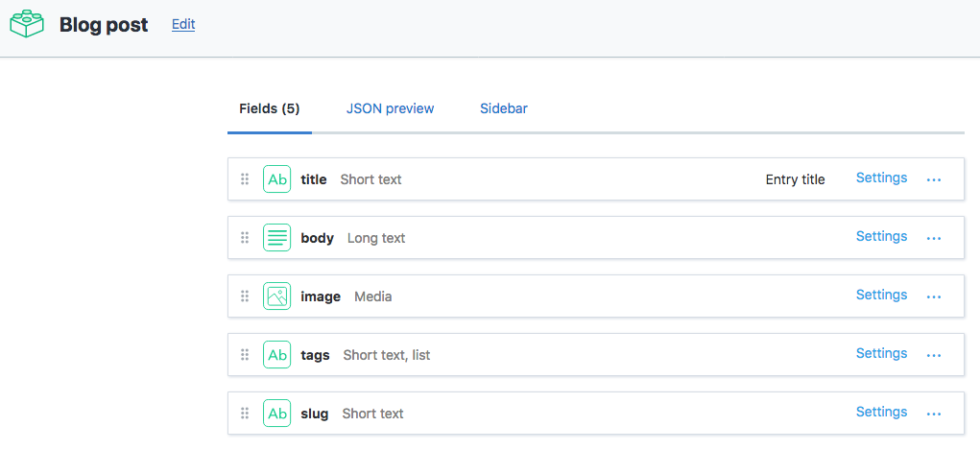Open the slug field ellipsis menu
The height and width of the screenshot is (450, 980).
tap(934, 414)
